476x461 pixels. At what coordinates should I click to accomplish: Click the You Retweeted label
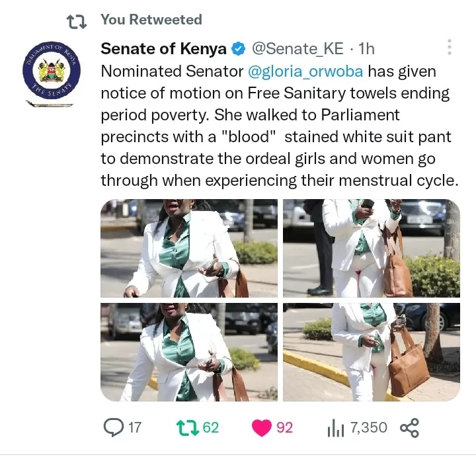tap(151, 19)
